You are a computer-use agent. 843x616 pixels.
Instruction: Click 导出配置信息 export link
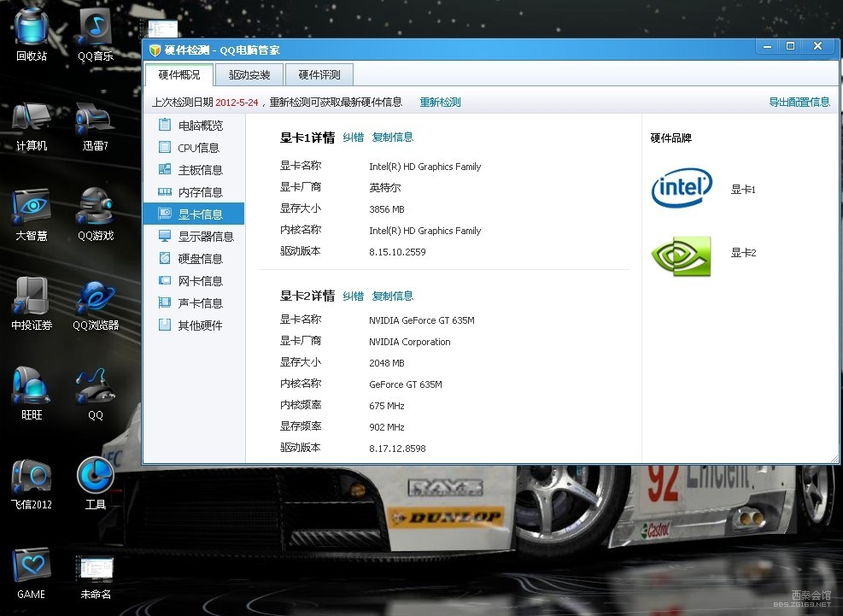click(x=799, y=103)
